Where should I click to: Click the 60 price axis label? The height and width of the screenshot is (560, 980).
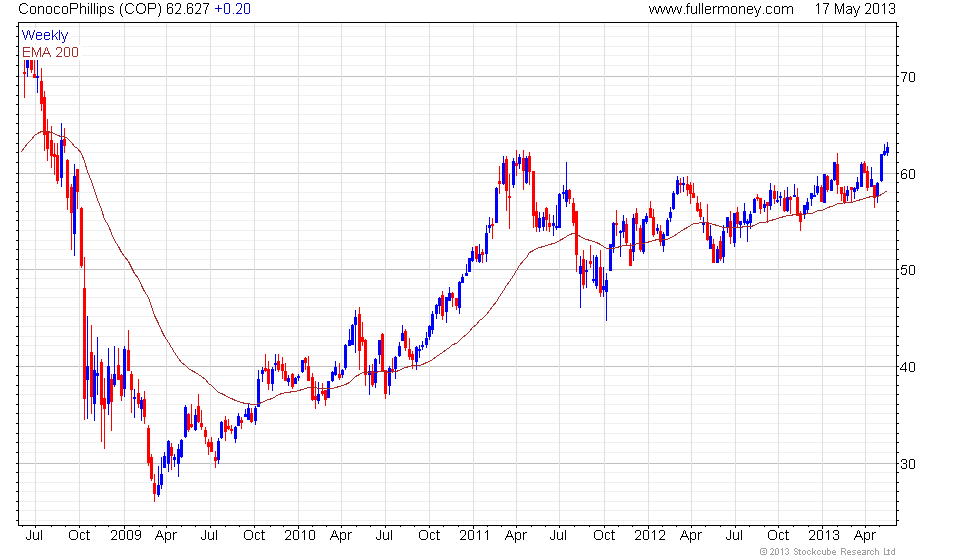coord(908,174)
